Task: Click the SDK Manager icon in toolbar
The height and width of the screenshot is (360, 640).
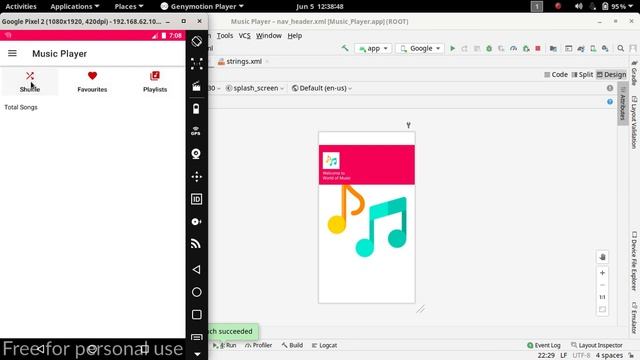Action: [605, 48]
